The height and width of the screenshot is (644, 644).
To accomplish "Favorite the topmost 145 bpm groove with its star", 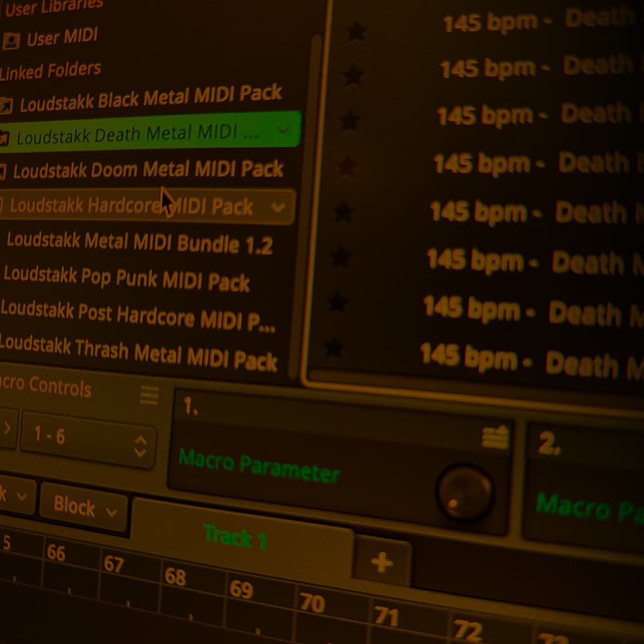I will pos(356,30).
